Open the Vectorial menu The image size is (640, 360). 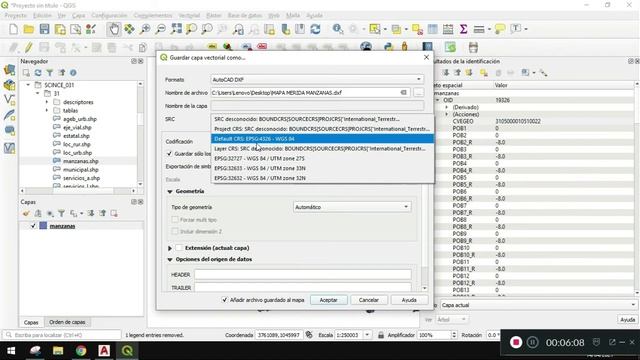coord(189,16)
